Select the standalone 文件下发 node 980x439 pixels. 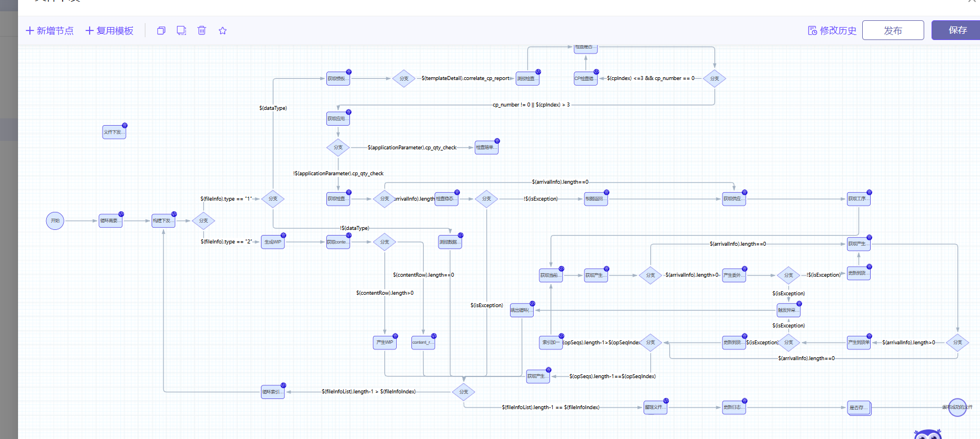114,132
